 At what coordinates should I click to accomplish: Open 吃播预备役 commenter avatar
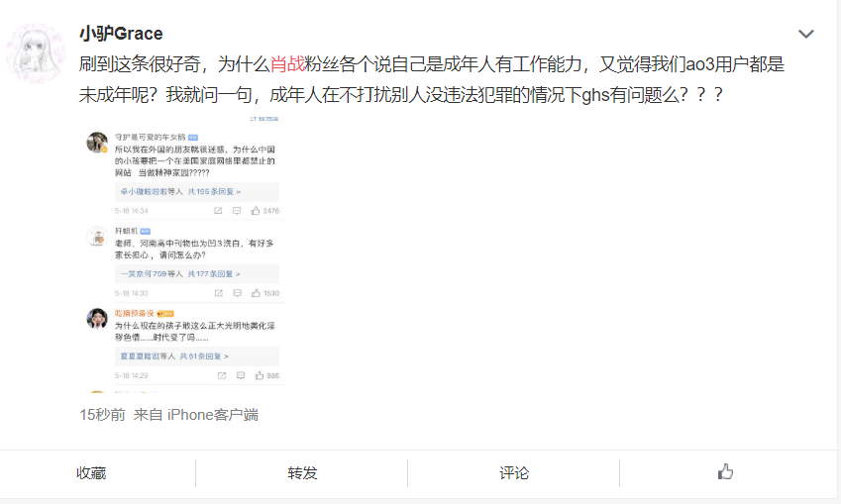pyautogui.click(x=97, y=319)
